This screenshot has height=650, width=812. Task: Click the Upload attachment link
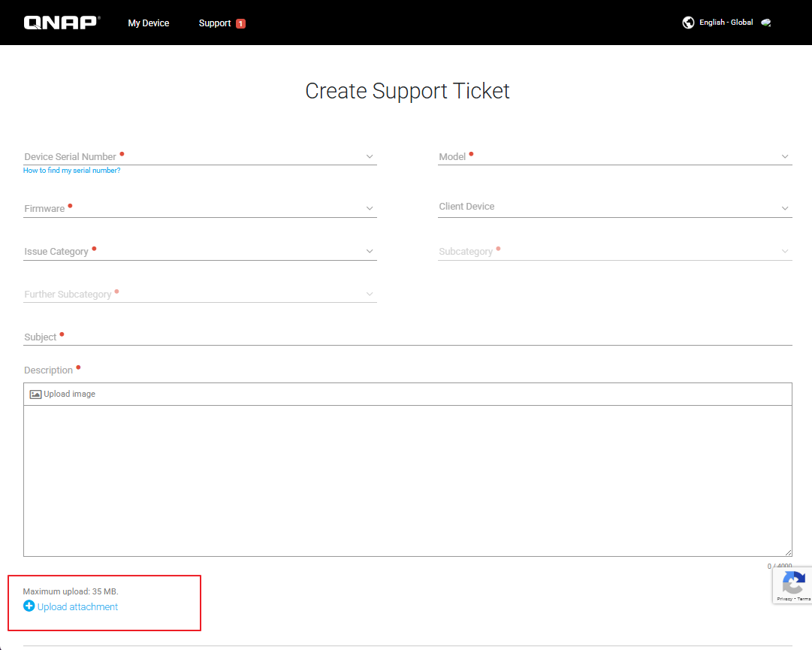77,606
